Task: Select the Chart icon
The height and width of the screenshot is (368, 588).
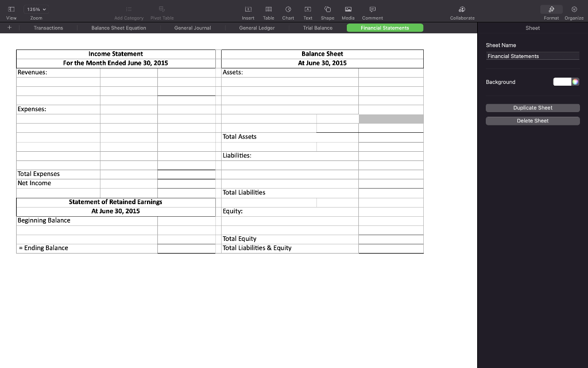Action: click(288, 10)
